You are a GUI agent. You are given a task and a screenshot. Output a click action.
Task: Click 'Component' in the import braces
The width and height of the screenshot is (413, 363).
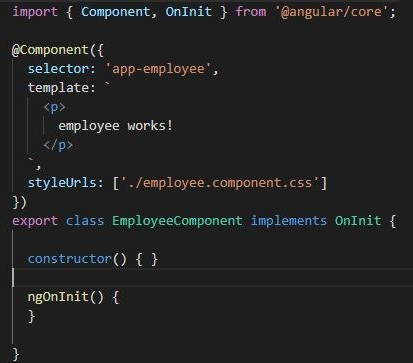coord(115,12)
